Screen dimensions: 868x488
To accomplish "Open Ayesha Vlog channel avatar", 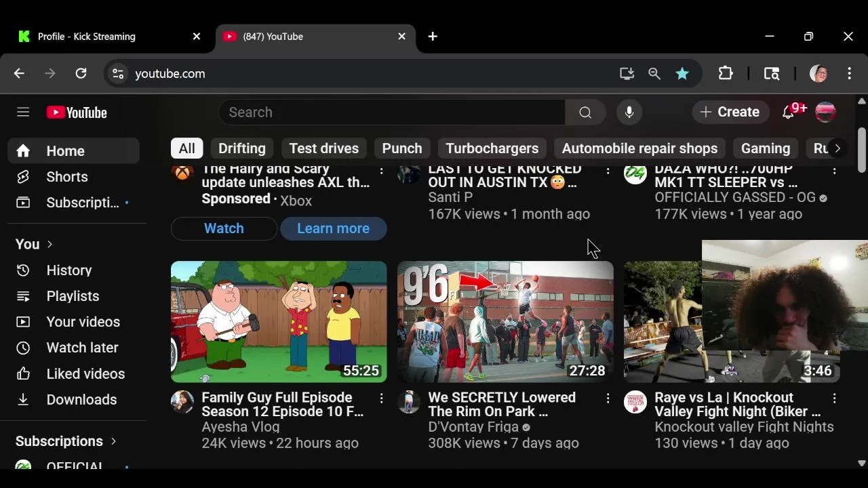I will tap(182, 402).
